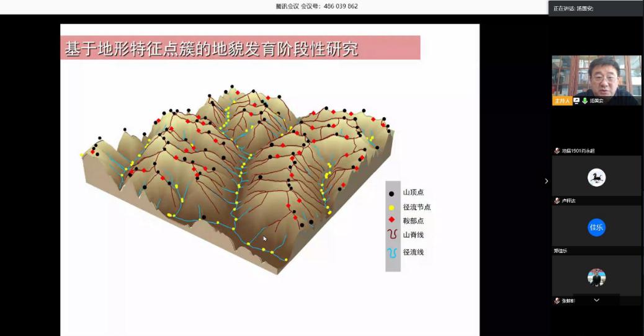The height and width of the screenshot is (336, 644).
Task: Click the 正在讲话 speaker indicator label
Action: (573, 9)
